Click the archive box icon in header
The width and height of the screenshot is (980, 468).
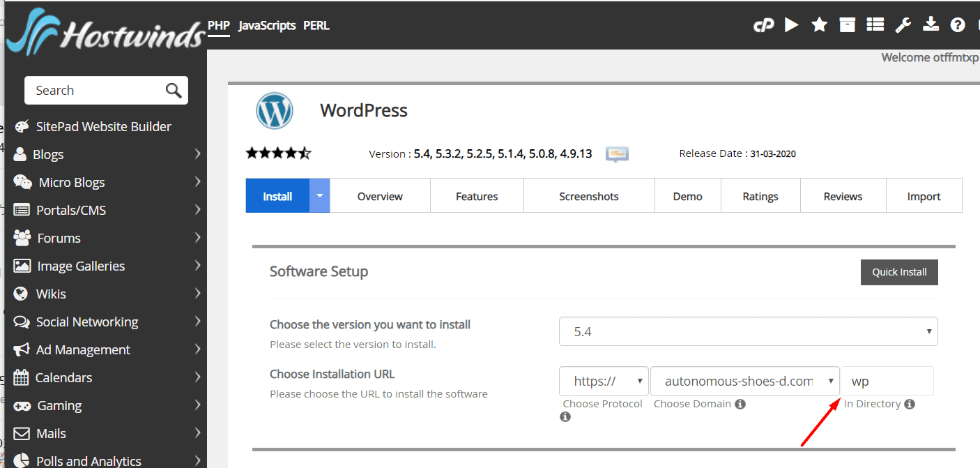click(x=847, y=25)
